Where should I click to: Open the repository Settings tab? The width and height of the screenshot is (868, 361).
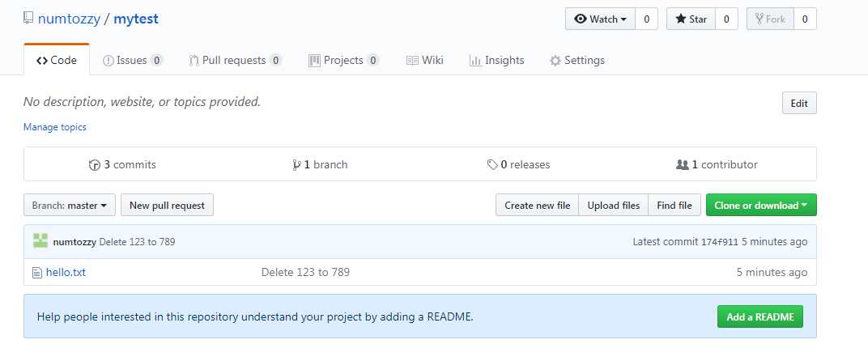coord(577,61)
